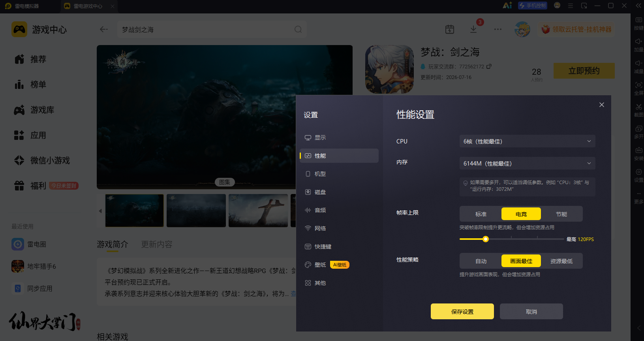Switch to the 游戏简介 tab

[x=113, y=244]
